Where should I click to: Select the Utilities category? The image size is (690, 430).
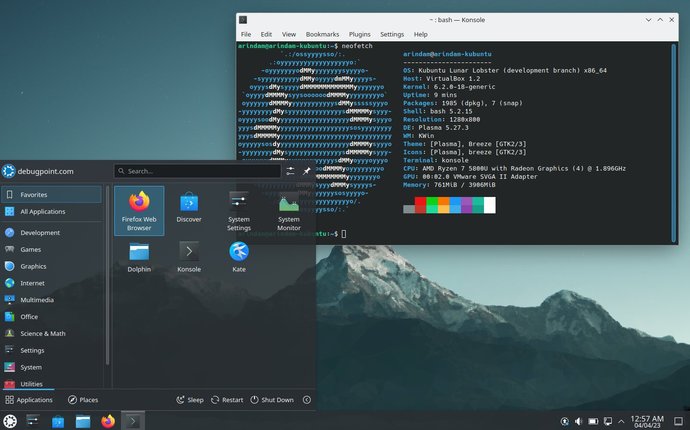coord(51,384)
